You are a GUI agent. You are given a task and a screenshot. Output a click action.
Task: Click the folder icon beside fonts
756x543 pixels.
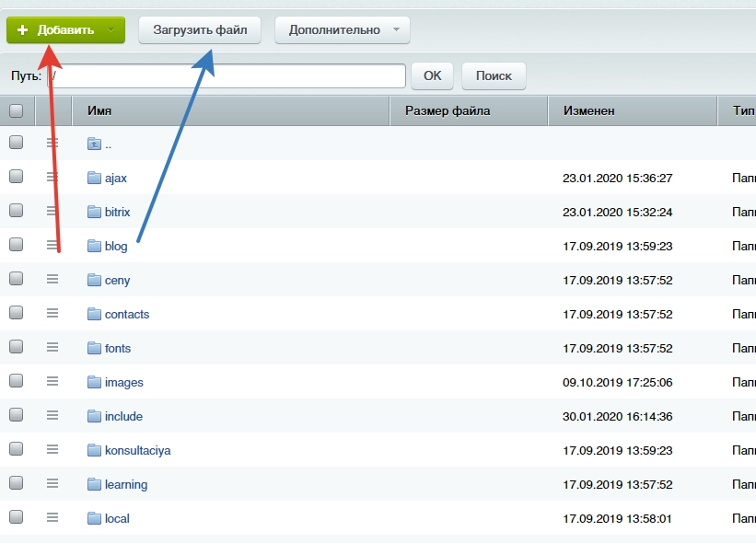[94, 348]
